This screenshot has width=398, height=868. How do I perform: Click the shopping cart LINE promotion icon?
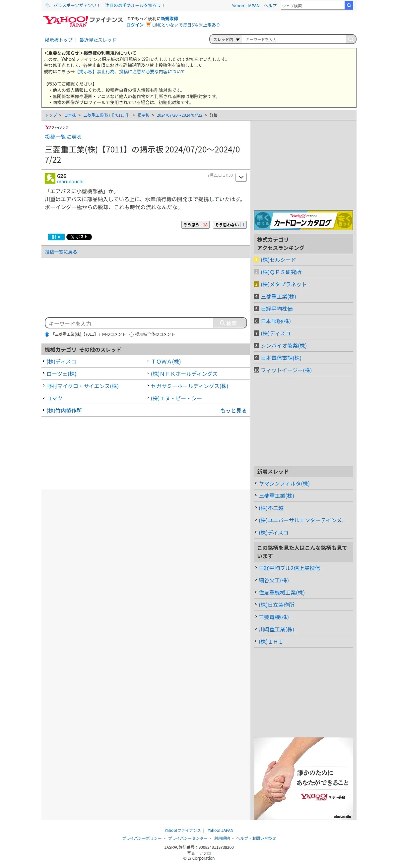pos(148,25)
